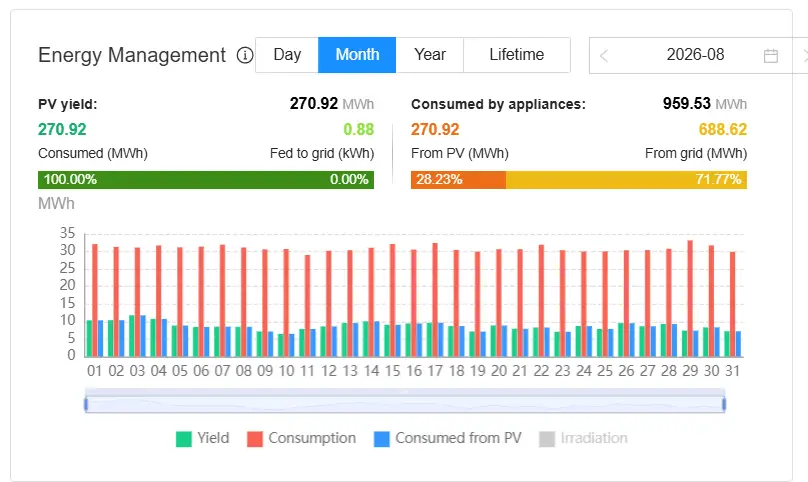Switch to the Year view tab
This screenshot has height=482, width=808.
coord(430,55)
